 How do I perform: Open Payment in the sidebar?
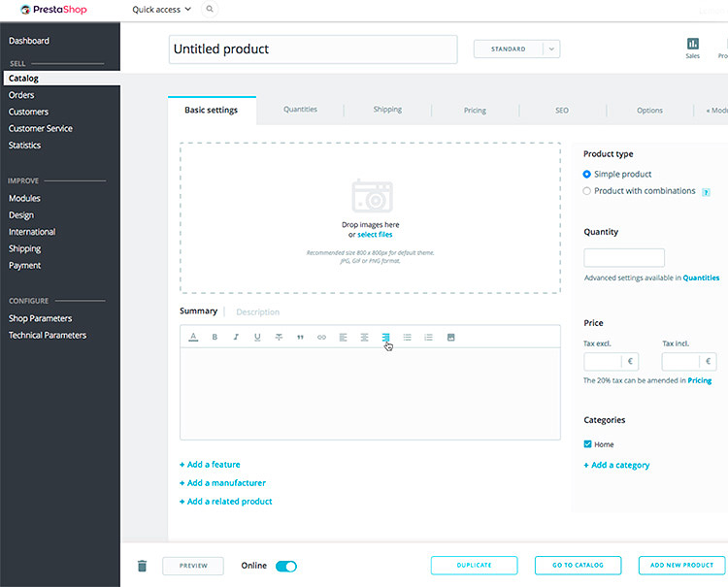click(x=24, y=266)
